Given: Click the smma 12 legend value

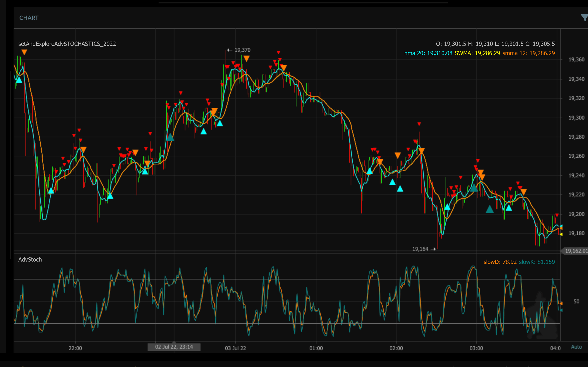Looking at the screenshot, I should pos(529,53).
